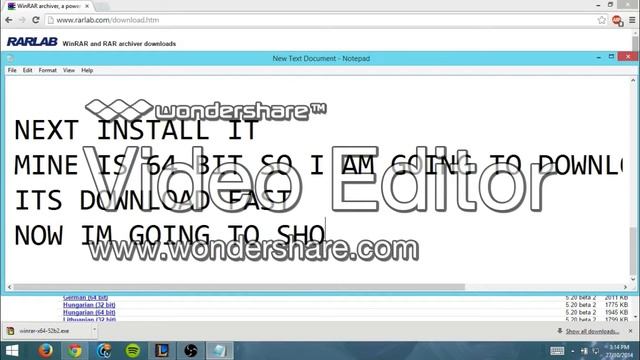Switch to Notepad taskbar icon
This screenshot has height=360, width=640.
219,351
